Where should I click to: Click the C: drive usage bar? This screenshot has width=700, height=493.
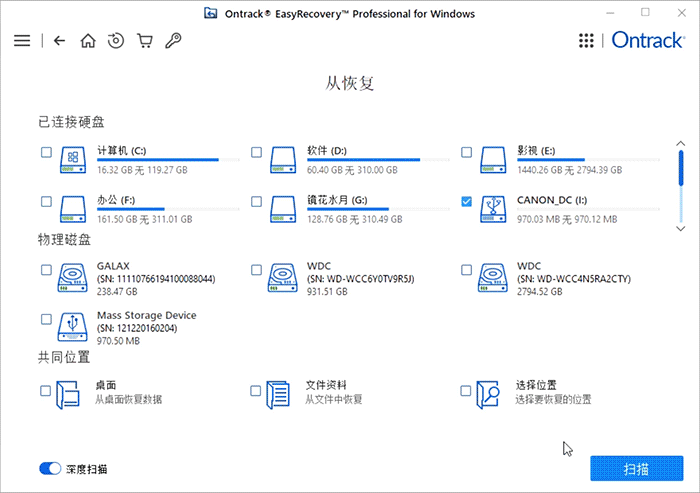[168, 160]
